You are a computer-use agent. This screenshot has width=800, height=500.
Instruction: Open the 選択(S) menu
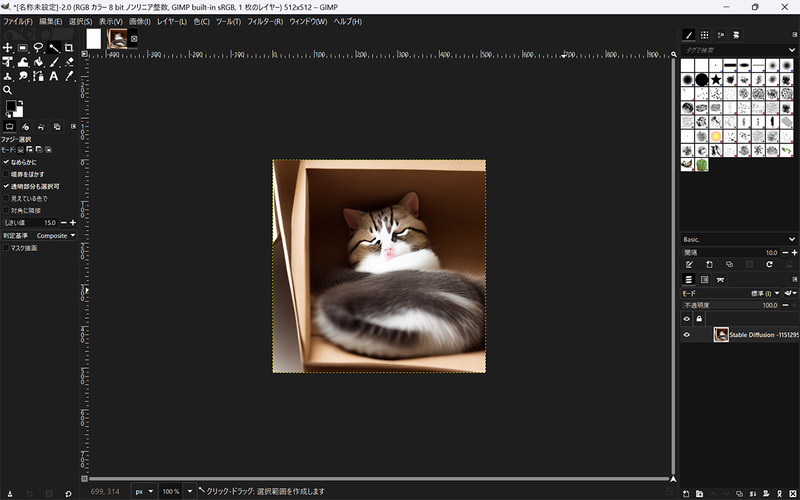[x=81, y=21]
